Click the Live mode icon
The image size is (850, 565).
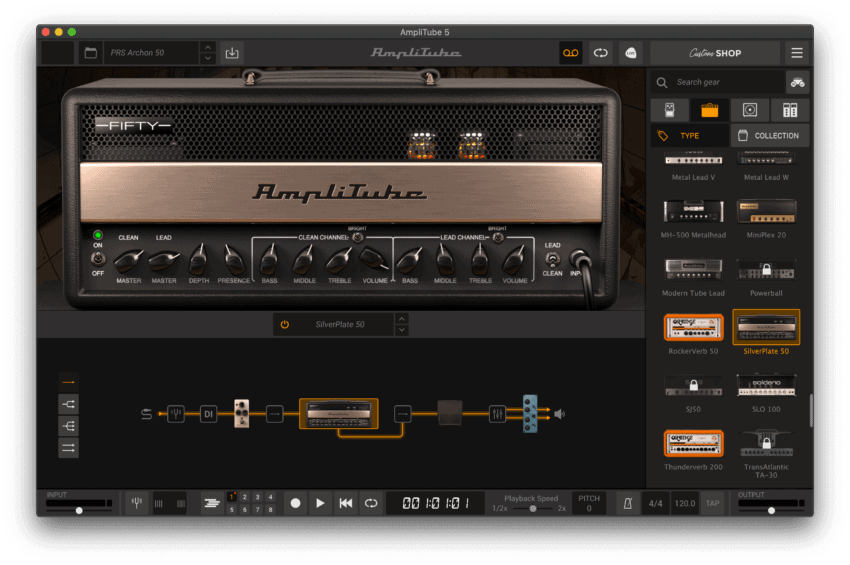(630, 53)
